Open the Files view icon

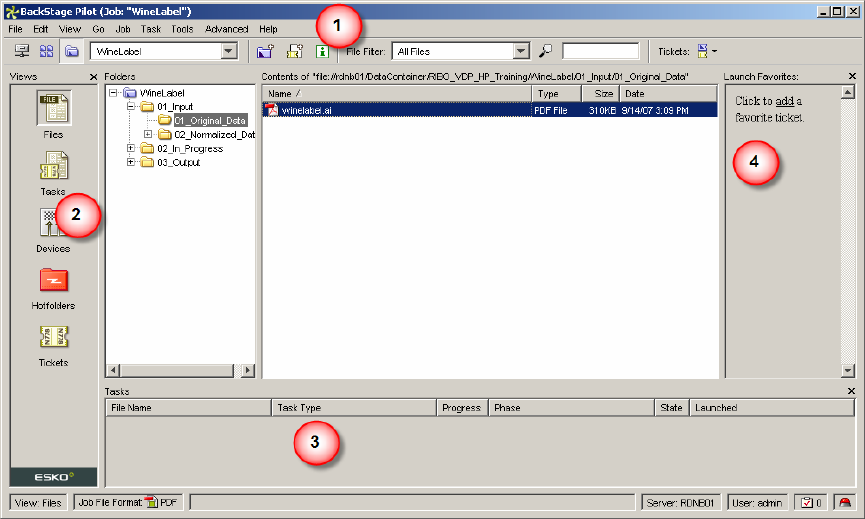tap(54, 108)
